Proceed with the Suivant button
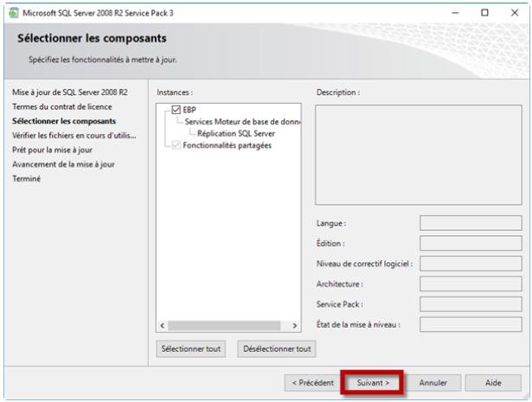Image resolution: width=532 pixels, height=402 pixels. [x=373, y=383]
